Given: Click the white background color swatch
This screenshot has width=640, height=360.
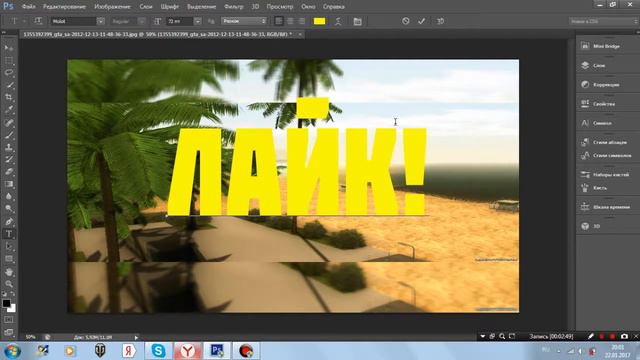Looking at the screenshot, I should (x=13, y=309).
